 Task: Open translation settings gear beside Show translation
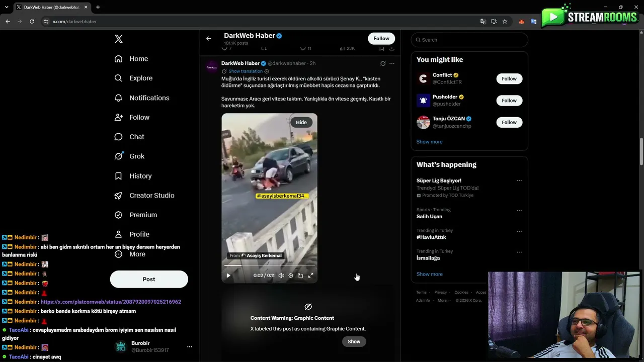click(x=267, y=71)
